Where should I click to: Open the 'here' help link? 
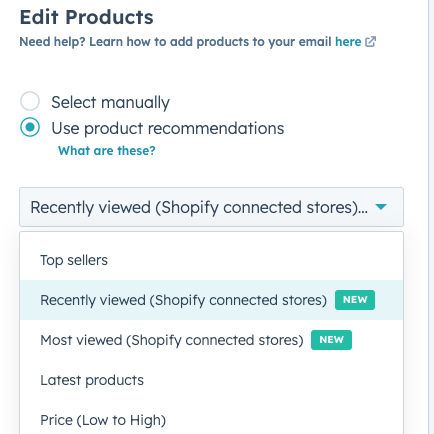click(348, 42)
